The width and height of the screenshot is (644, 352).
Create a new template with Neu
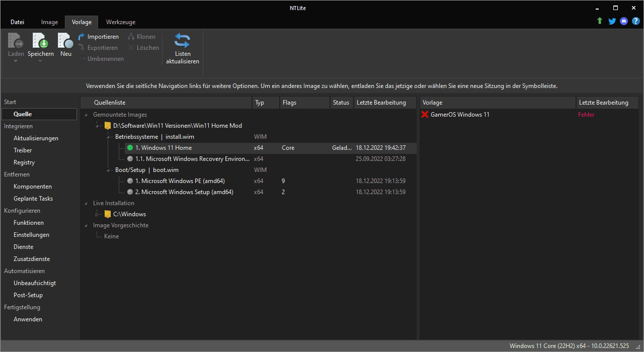point(65,44)
